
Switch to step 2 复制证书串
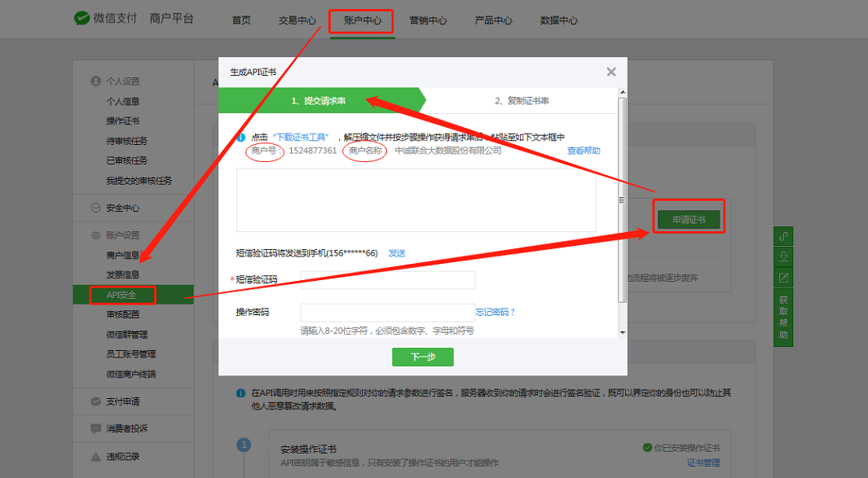coord(522,99)
